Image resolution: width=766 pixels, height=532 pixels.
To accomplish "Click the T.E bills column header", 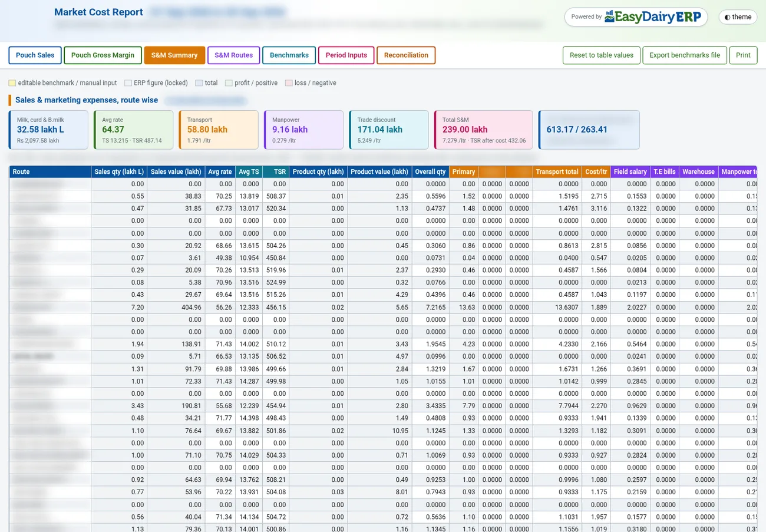I will (665, 172).
